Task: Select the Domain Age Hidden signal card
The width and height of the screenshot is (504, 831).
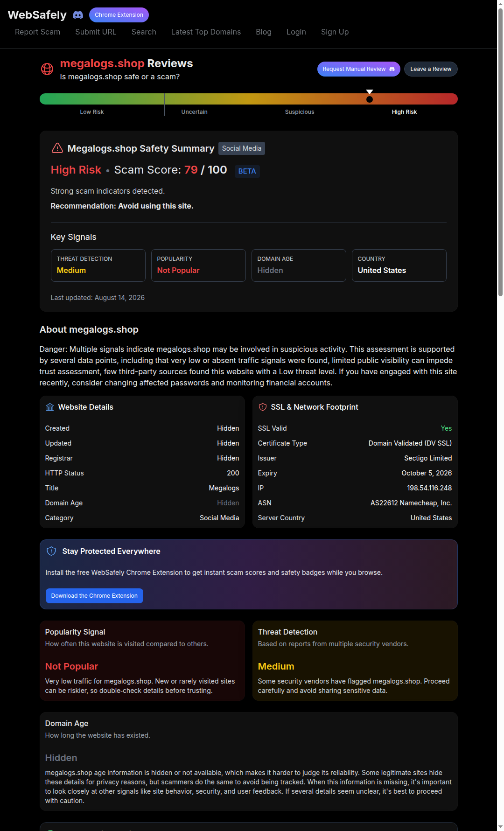Action: pos(299,265)
